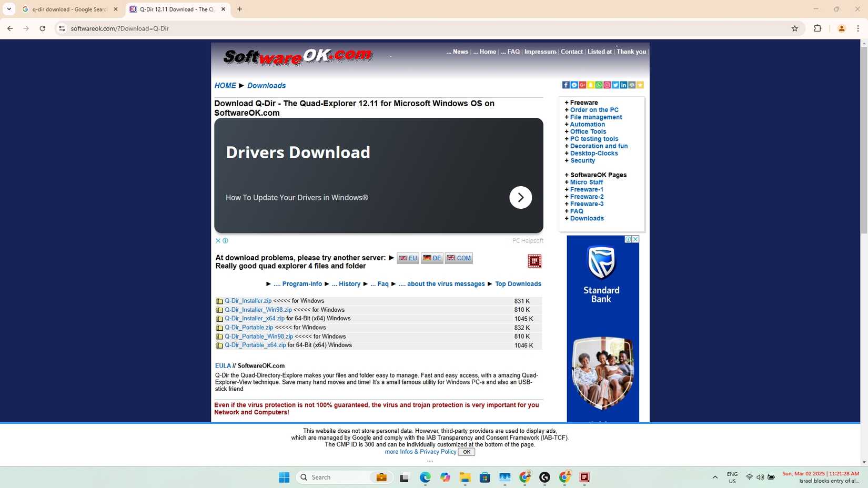Screen dimensions: 868x488
Task: Click the Instagram share icon
Action: [607, 85]
